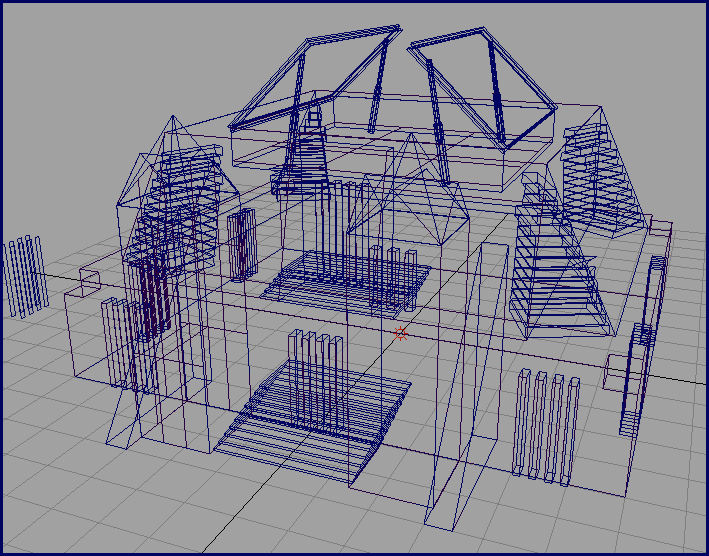Pick the small box on the left wall
Image resolution: width=709 pixels, height=556 pixels.
[x=89, y=279]
